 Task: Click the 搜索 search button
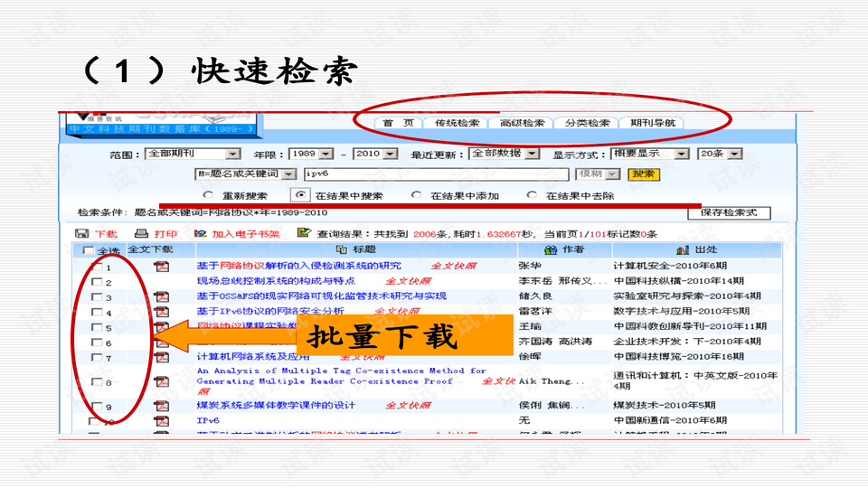tap(644, 174)
